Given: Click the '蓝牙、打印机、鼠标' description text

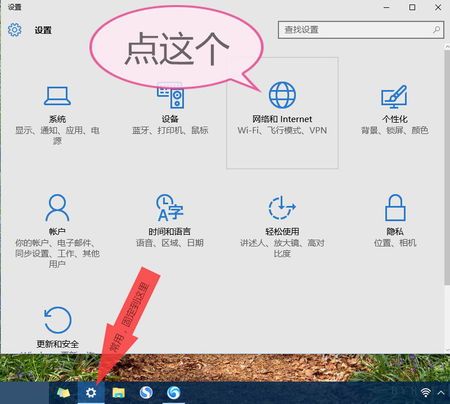Looking at the screenshot, I should click(170, 130).
